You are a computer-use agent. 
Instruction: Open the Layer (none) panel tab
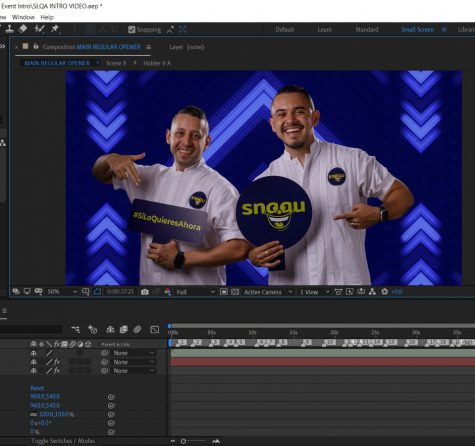[187, 47]
